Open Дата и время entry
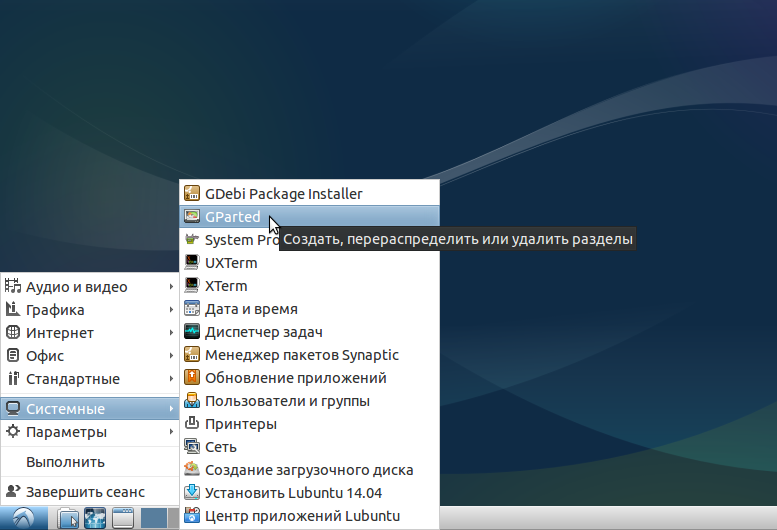Image resolution: width=777 pixels, height=530 pixels. click(x=309, y=309)
